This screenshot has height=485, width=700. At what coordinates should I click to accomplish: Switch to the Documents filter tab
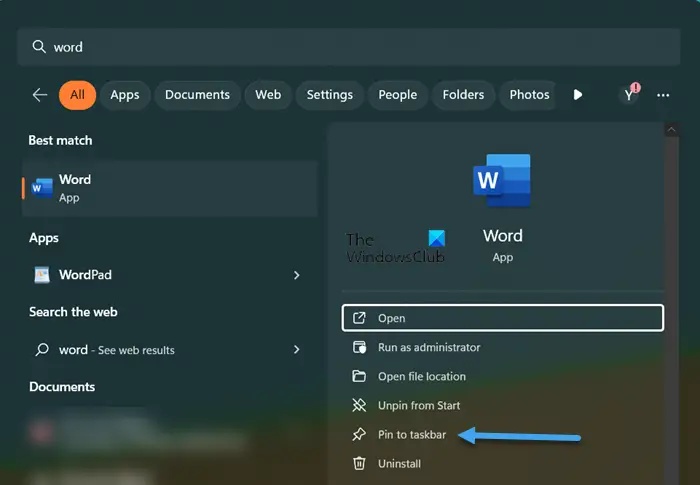[197, 95]
